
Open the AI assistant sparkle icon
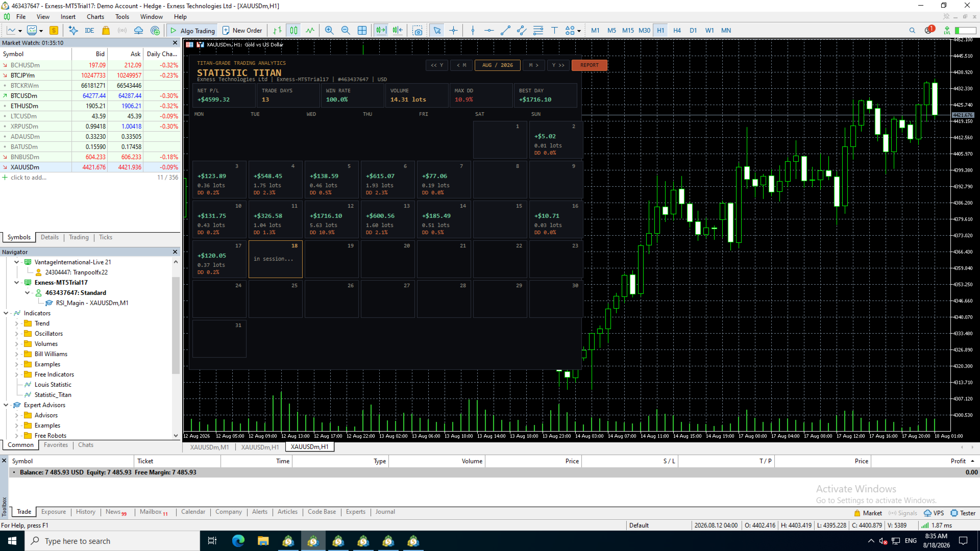tap(73, 31)
